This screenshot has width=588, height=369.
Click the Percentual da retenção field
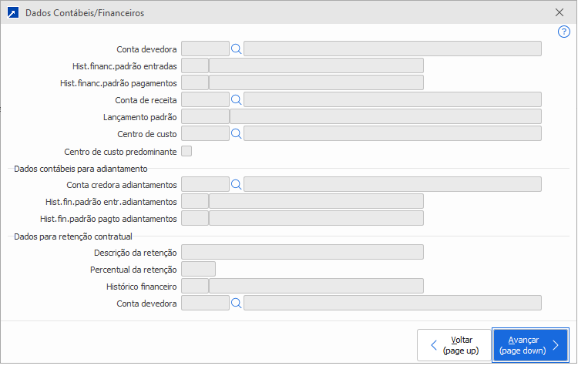[198, 269]
